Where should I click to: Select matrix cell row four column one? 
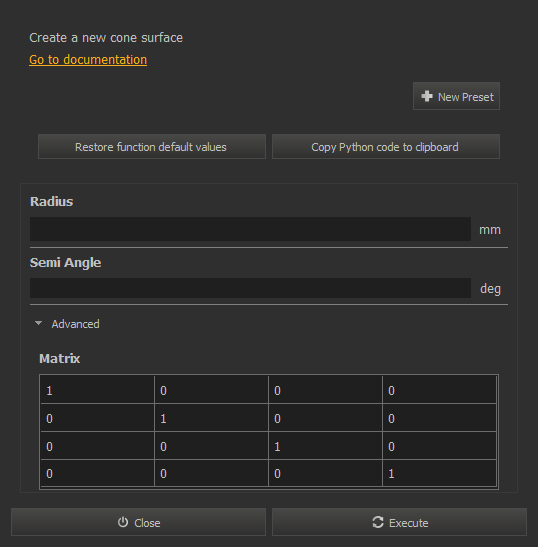[x=97, y=473]
